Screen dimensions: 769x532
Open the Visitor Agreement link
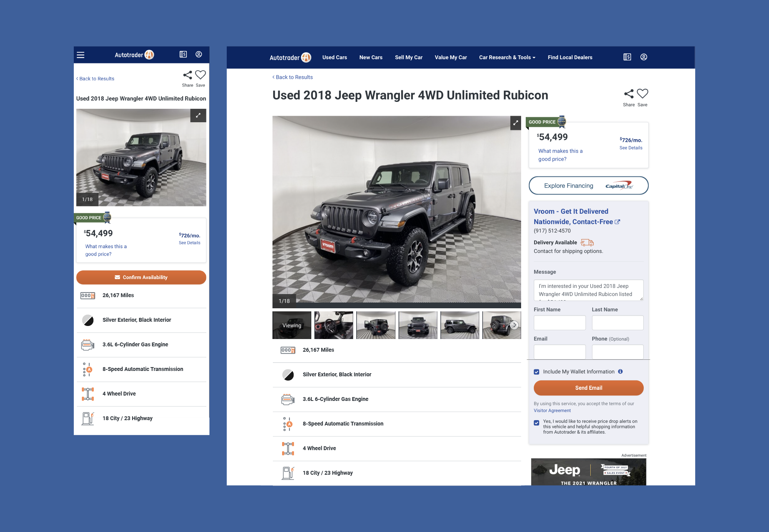pyautogui.click(x=552, y=411)
